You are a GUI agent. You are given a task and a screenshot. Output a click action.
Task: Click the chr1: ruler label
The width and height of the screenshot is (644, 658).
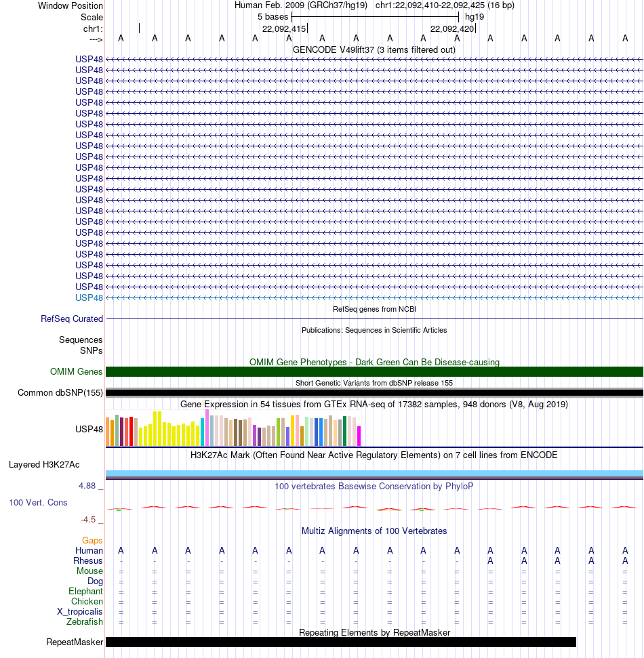point(93,28)
